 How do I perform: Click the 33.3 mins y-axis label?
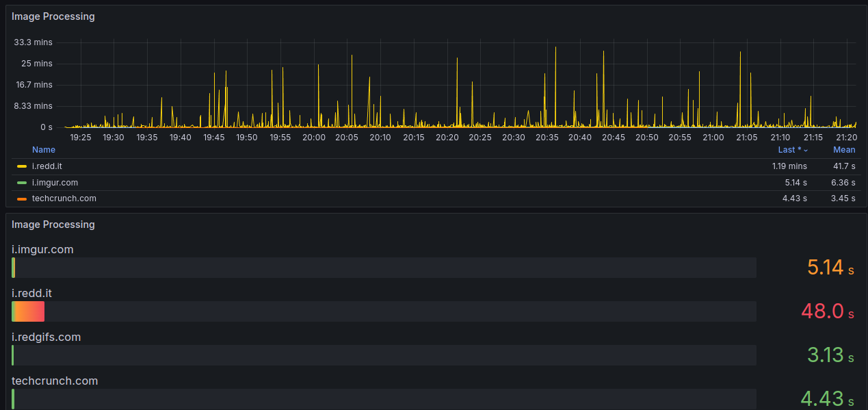tap(34, 42)
